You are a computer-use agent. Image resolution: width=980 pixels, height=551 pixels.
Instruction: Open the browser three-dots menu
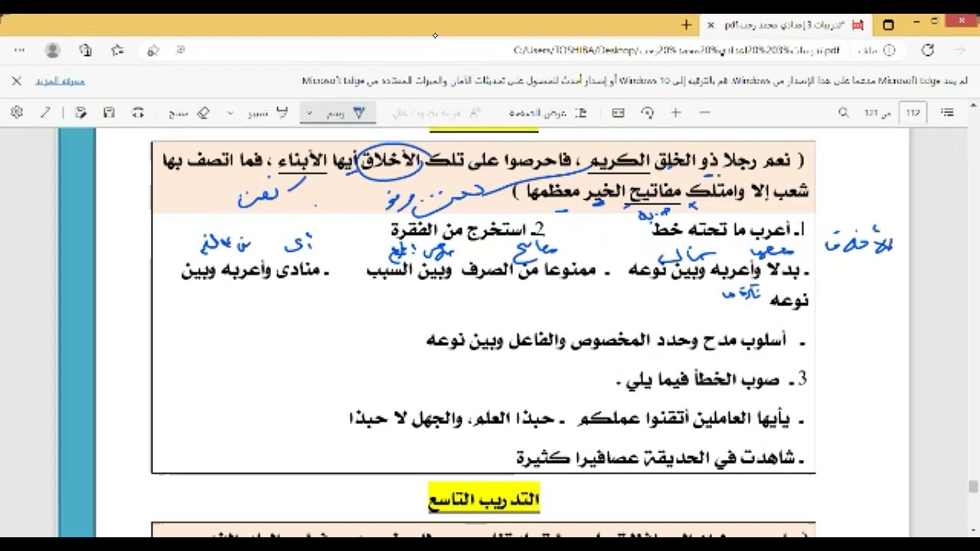pos(19,51)
